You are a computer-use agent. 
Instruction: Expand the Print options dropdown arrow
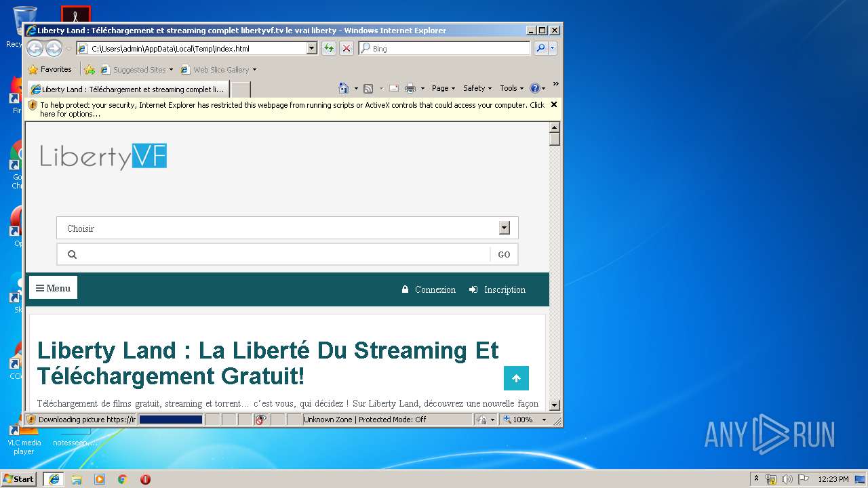click(422, 89)
